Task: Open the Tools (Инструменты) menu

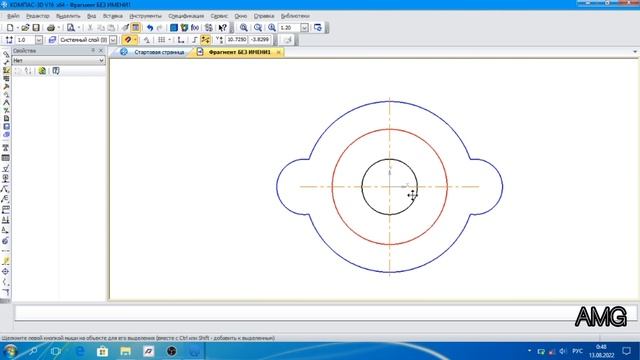Action: pyautogui.click(x=145, y=16)
